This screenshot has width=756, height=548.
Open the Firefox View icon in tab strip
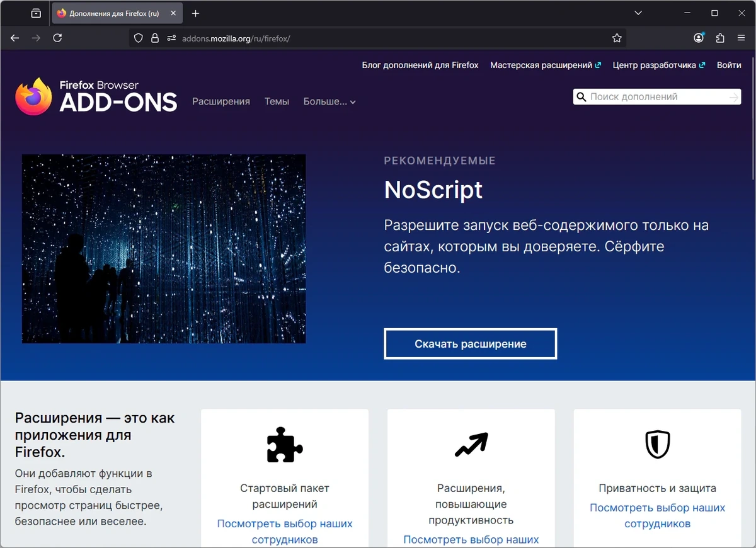(36, 13)
